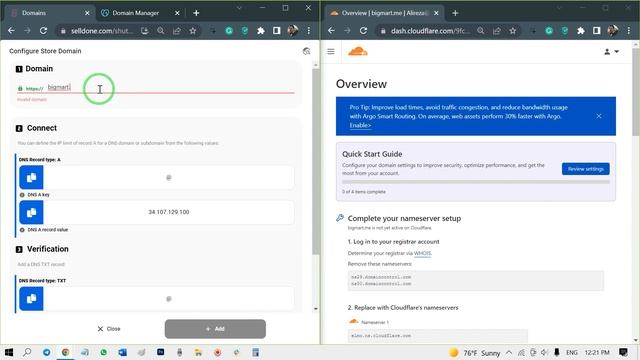Viewport: 640px width, 360px height.
Task: Open profile avatar in left browser
Action: (293, 31)
